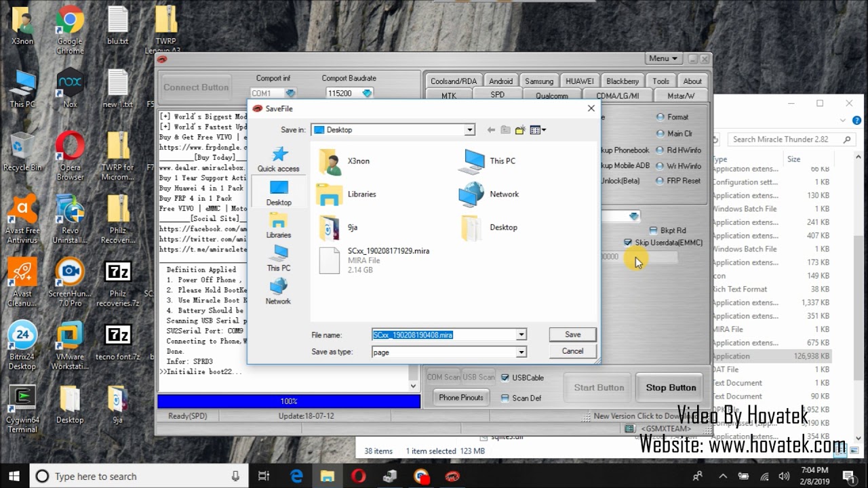Open the View Menu dropdown in dialog
Screen dimensions: 868x488
click(x=538, y=130)
